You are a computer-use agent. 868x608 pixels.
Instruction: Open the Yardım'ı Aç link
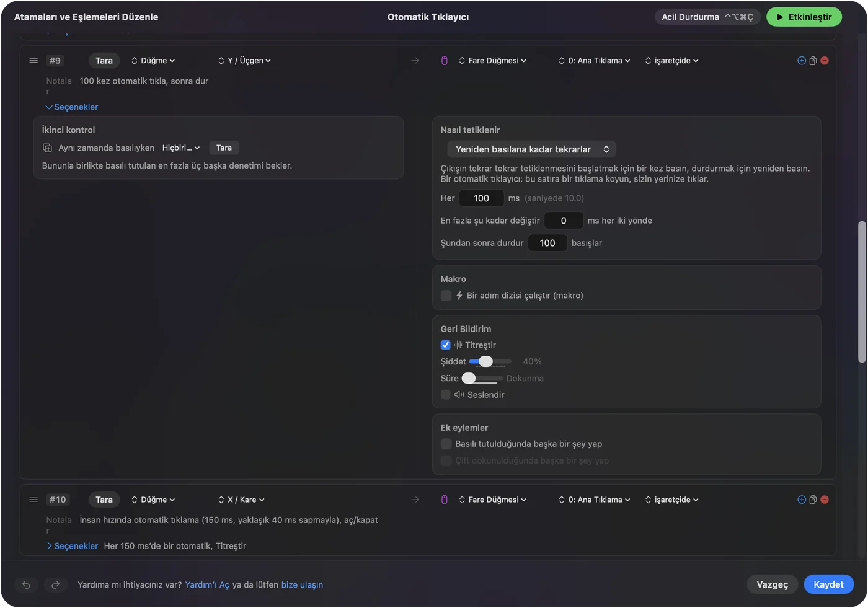207,584
